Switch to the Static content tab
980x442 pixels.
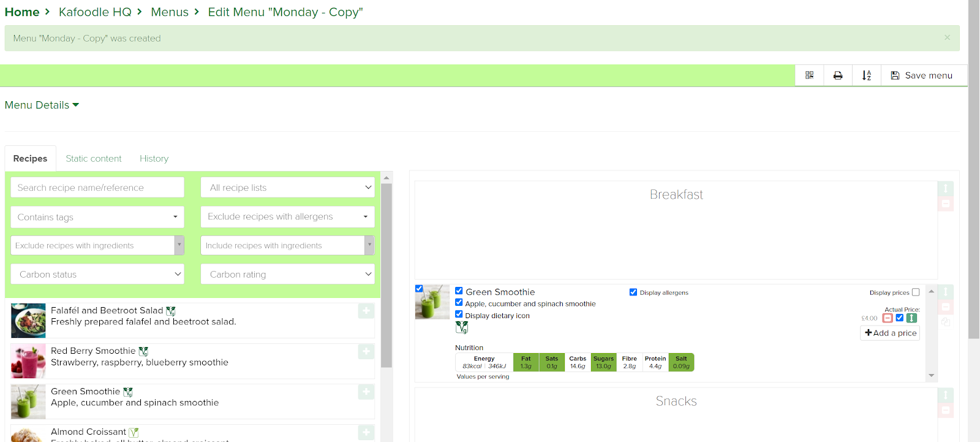94,158
